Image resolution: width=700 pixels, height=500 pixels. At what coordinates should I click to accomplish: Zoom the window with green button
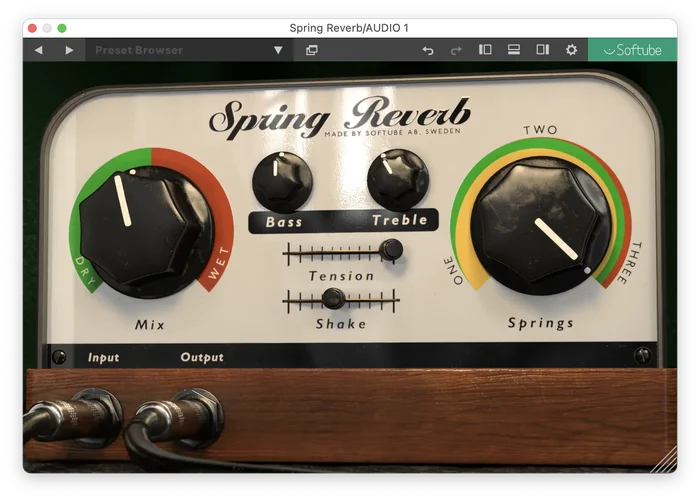(x=62, y=28)
